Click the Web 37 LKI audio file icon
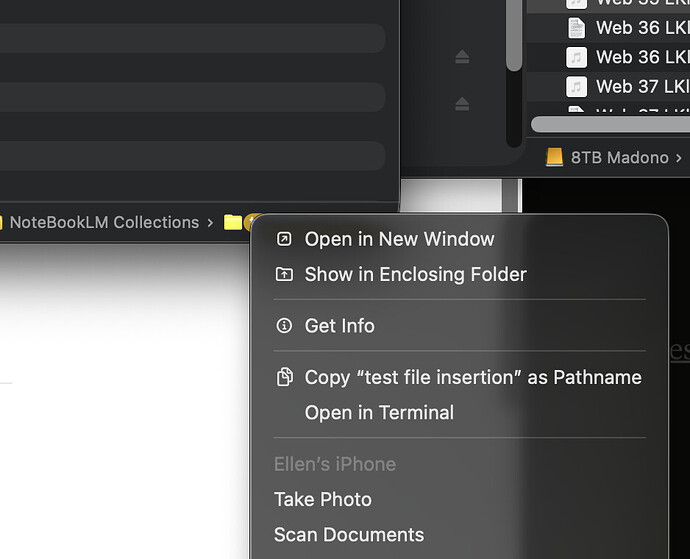 click(x=576, y=86)
